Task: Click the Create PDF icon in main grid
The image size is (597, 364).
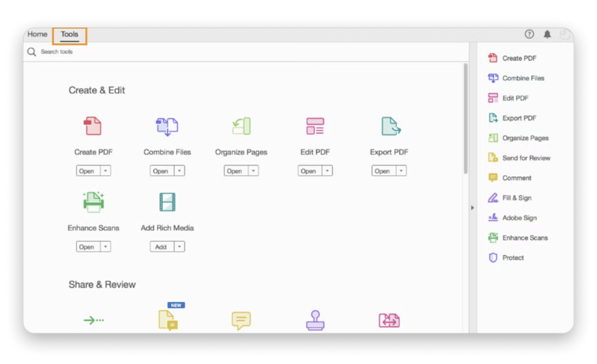Action: 93,126
